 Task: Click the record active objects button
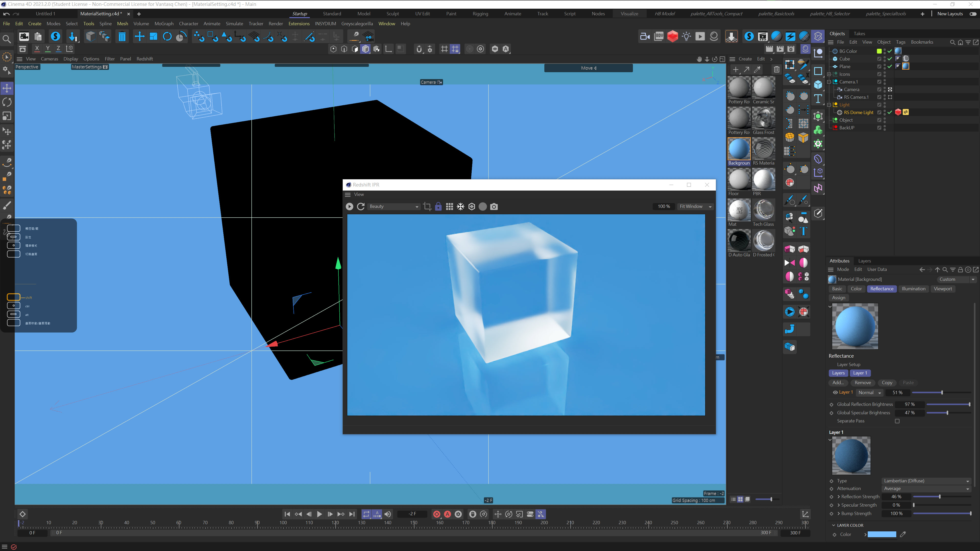437,514
